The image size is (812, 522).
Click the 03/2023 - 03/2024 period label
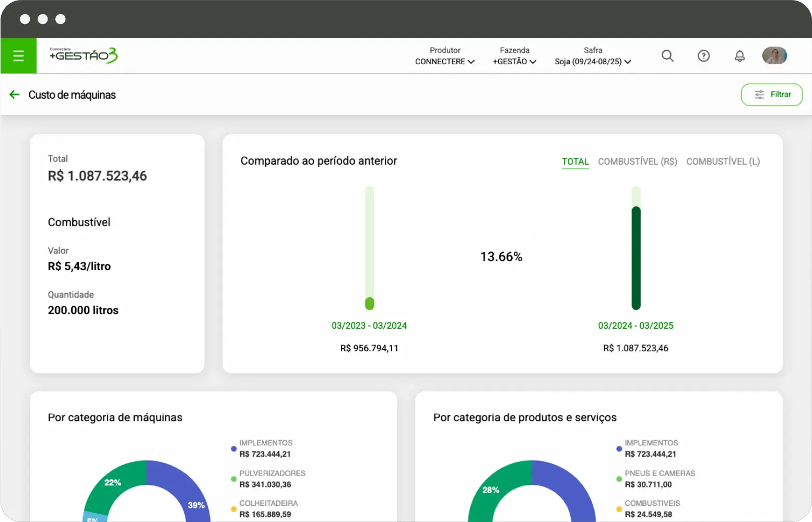(369, 326)
